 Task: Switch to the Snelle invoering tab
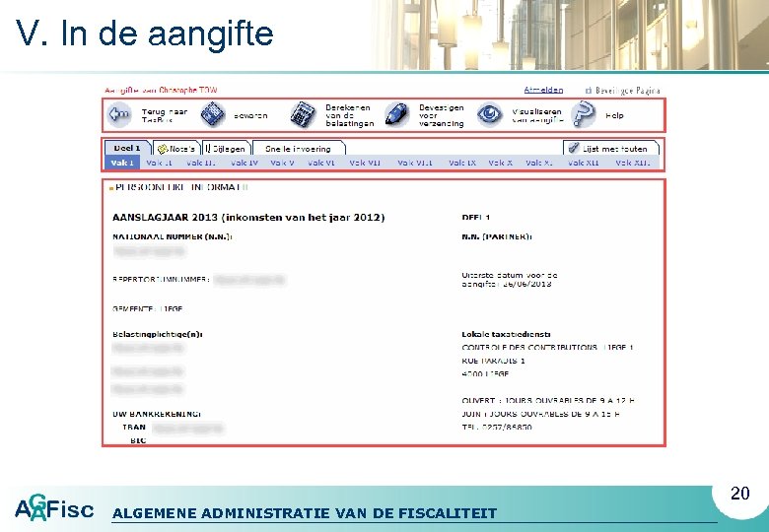299,149
